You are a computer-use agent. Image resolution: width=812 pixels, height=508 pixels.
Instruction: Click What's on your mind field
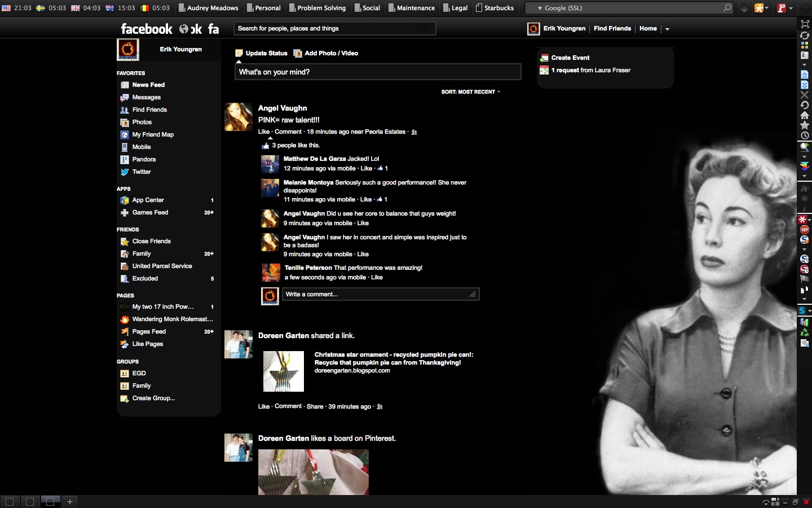point(378,72)
